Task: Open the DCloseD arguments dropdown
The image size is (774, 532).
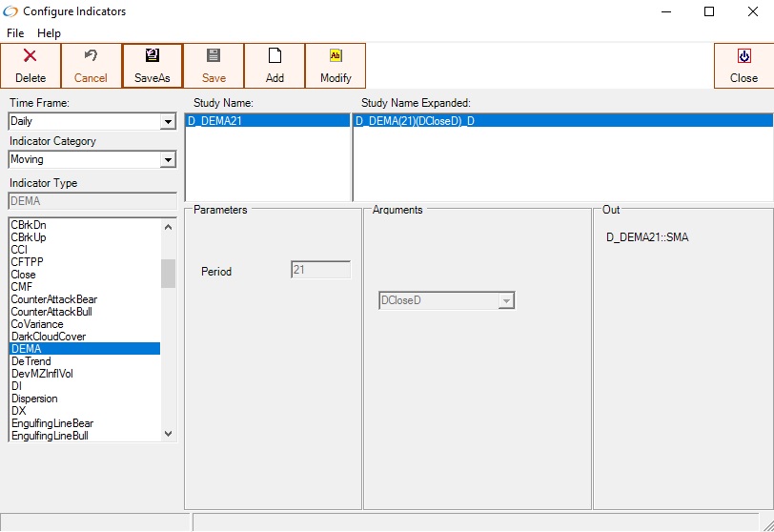Action: pyautogui.click(x=507, y=301)
